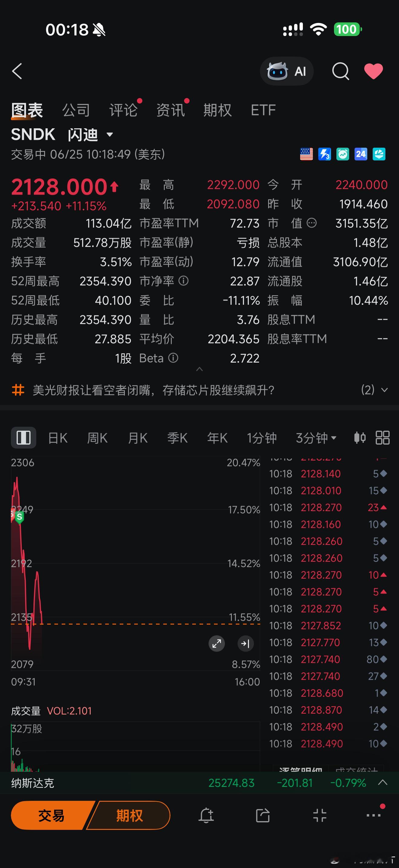Tap the 24-hour trading badge icon

pyautogui.click(x=361, y=154)
